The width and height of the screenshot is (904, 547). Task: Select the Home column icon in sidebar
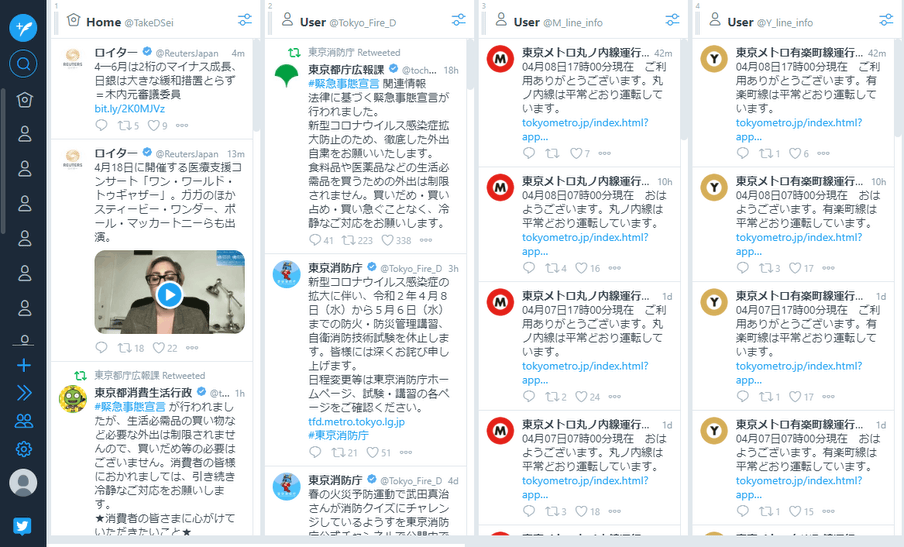click(x=24, y=100)
